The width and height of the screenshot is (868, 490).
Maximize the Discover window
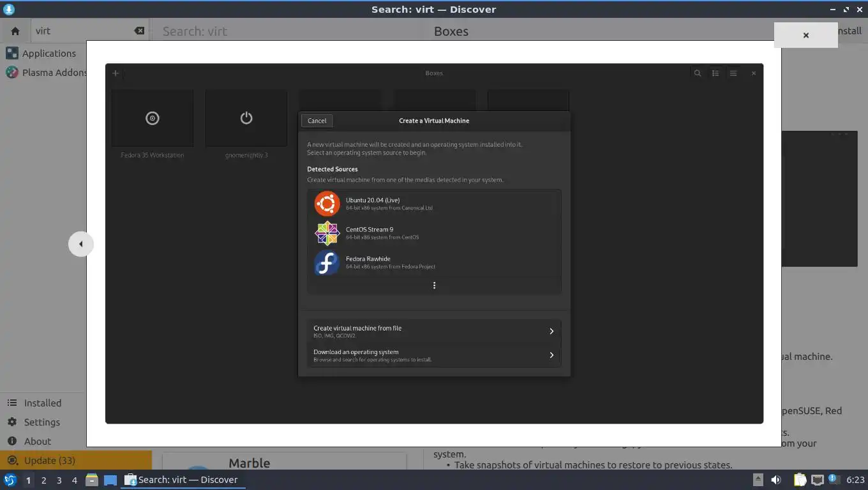[846, 9]
